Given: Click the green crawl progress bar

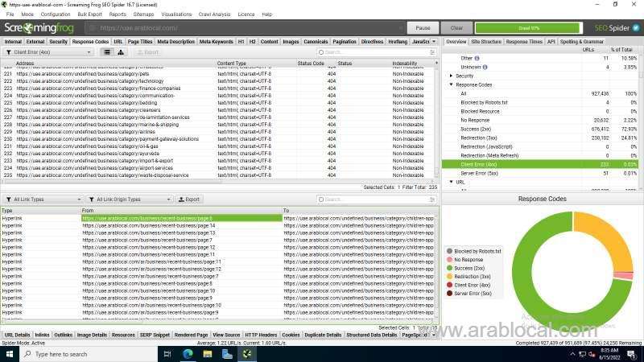Looking at the screenshot, I should pos(529,28).
